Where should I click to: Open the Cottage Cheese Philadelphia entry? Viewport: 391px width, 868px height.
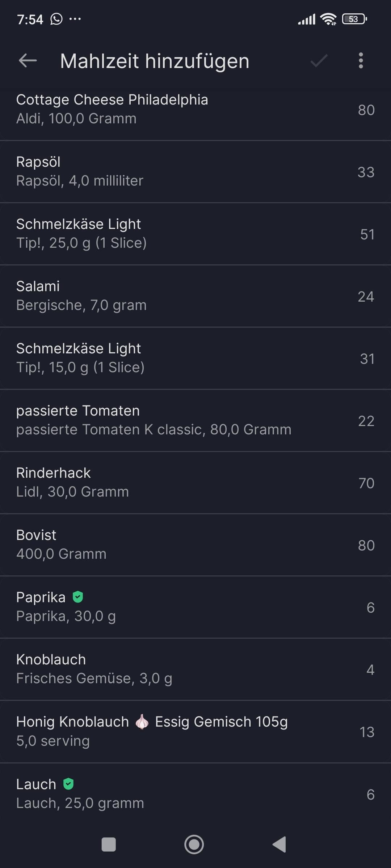(195, 109)
